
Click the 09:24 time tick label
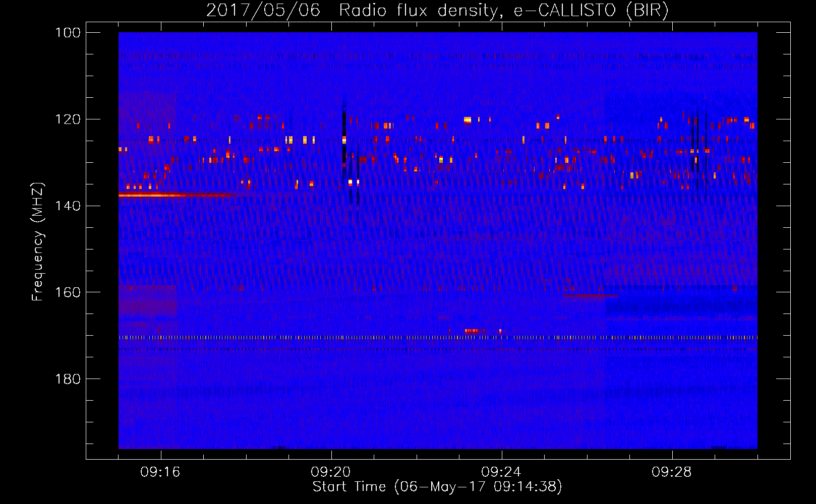(501, 472)
